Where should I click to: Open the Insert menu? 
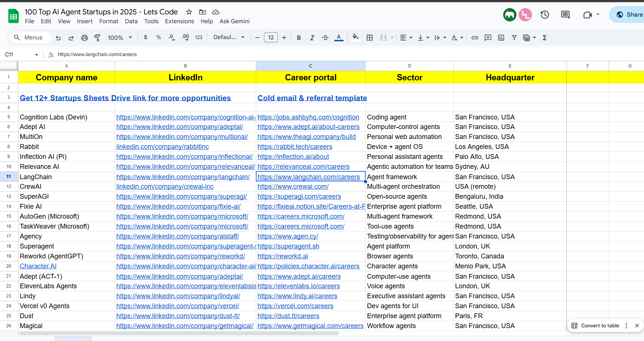[85, 21]
